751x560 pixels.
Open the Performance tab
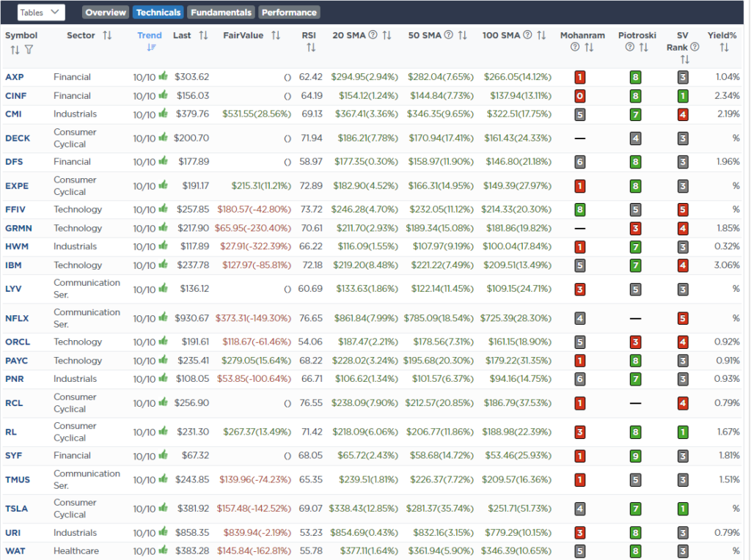click(x=289, y=12)
